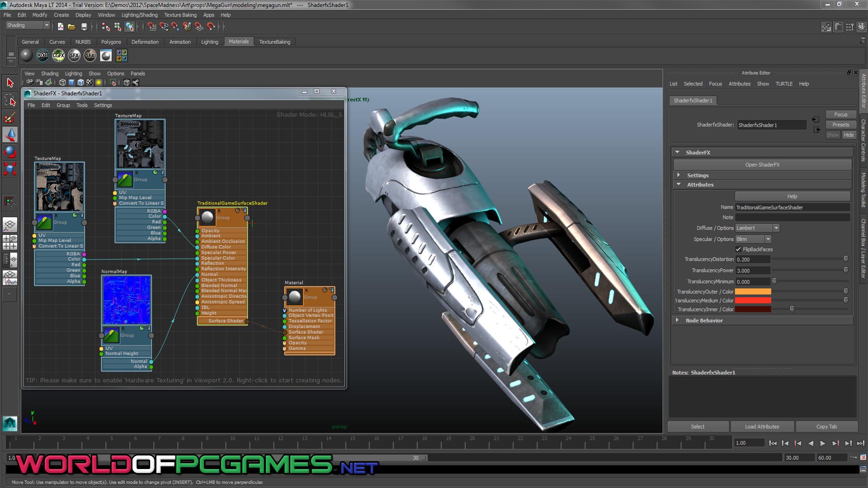
Task: Toggle Opacity input checkbox on Material
Action: click(x=285, y=343)
